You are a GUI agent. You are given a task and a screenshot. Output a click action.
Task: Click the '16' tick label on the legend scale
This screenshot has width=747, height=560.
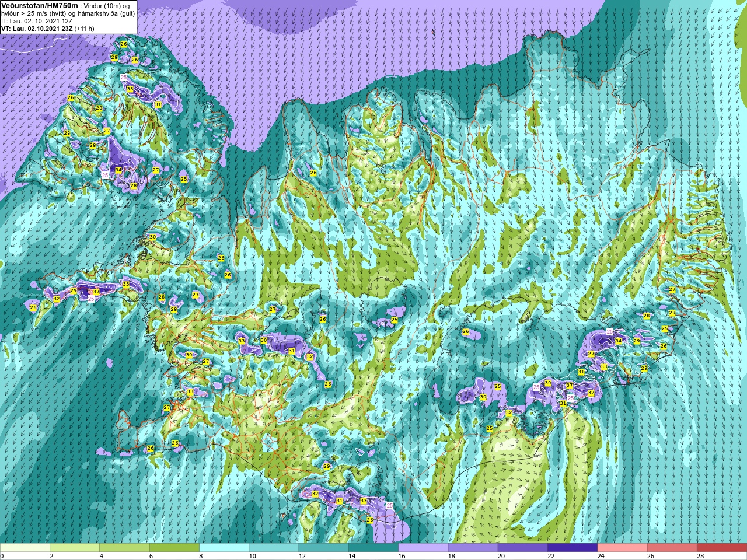402,556
